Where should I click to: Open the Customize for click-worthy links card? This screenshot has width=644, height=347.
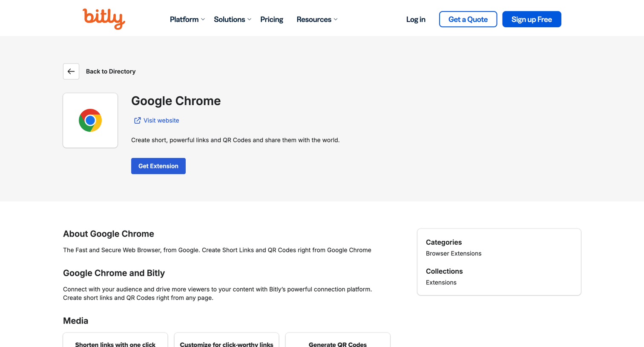pos(227,340)
